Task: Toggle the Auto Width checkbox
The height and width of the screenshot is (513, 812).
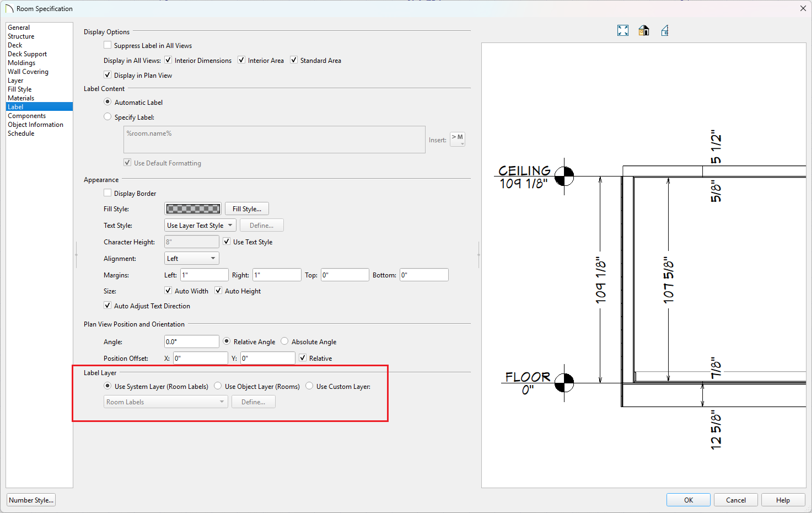Action: 168,291
